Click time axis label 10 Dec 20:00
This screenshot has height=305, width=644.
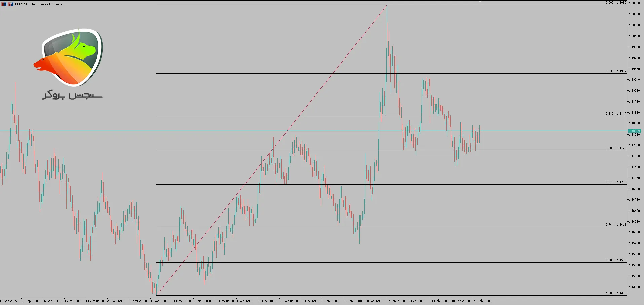point(267,301)
